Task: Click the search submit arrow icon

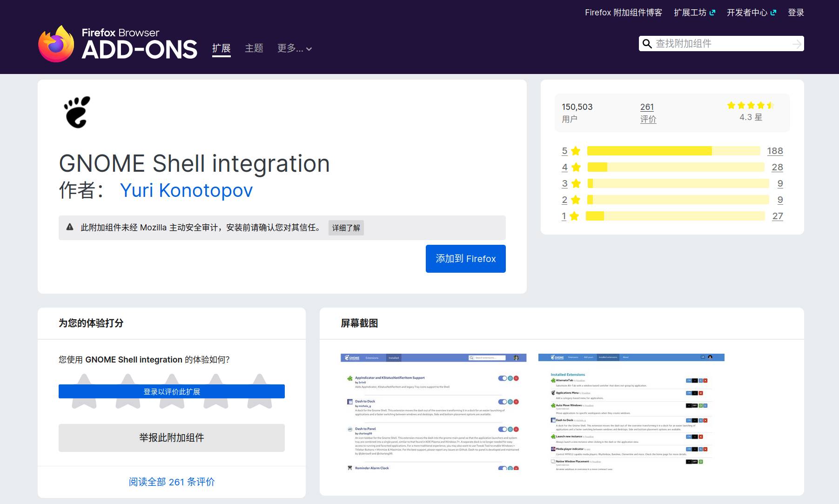Action: click(x=797, y=44)
